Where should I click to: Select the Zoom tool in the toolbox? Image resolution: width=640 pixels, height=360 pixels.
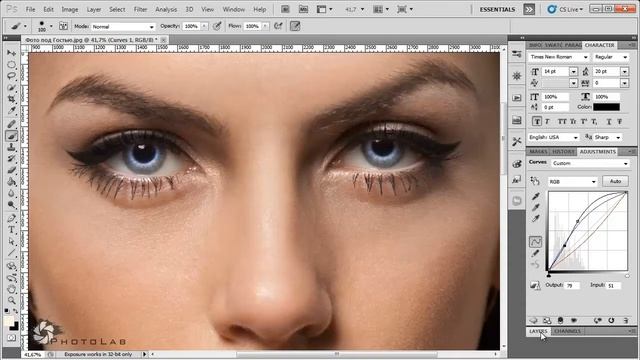pos(11,301)
